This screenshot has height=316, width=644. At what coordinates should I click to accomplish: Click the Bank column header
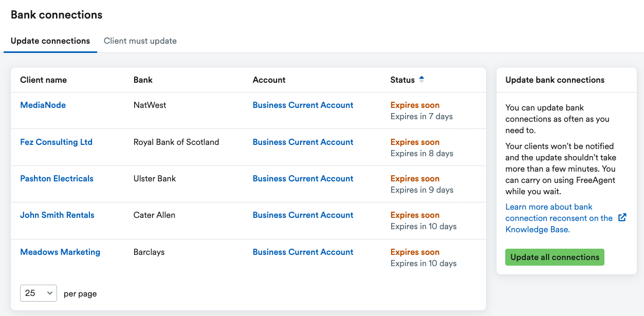[143, 80]
